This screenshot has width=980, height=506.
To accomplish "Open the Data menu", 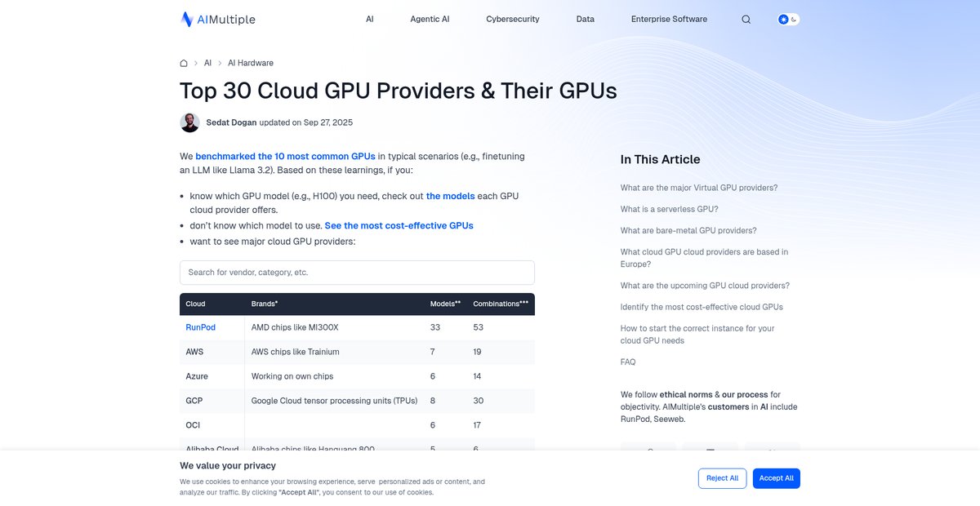I will 585,20.
